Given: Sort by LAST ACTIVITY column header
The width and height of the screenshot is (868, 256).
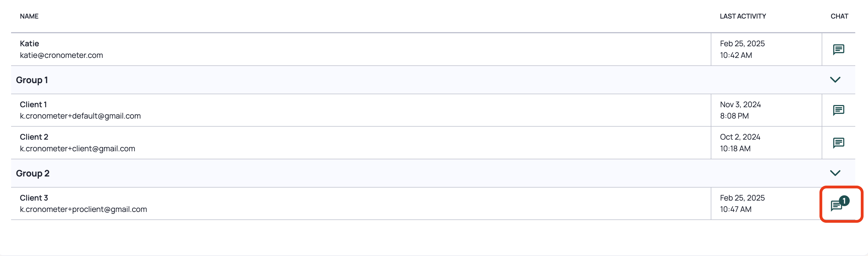Looking at the screenshot, I should (743, 16).
